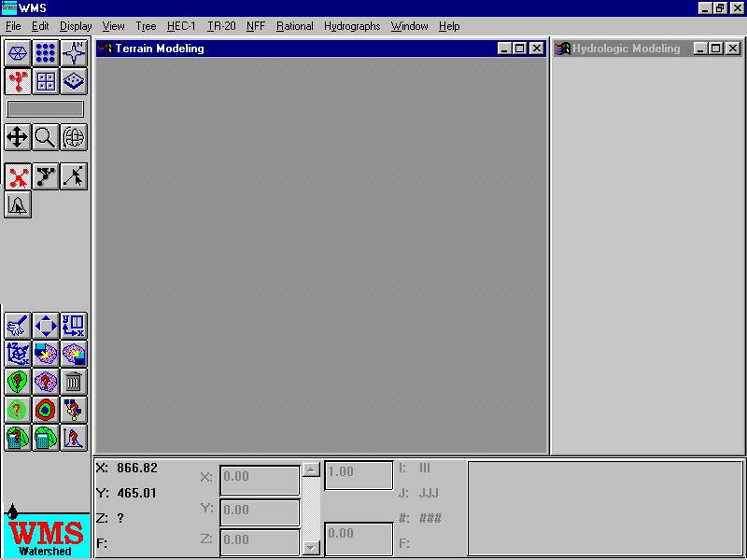This screenshot has height=560, width=747.
Task: Click the red-green contour rings icon
Action: pos(46,409)
